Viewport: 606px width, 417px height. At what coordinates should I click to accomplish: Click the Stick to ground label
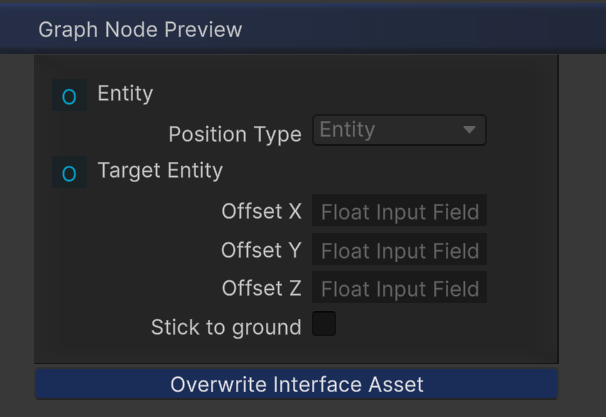pos(226,327)
